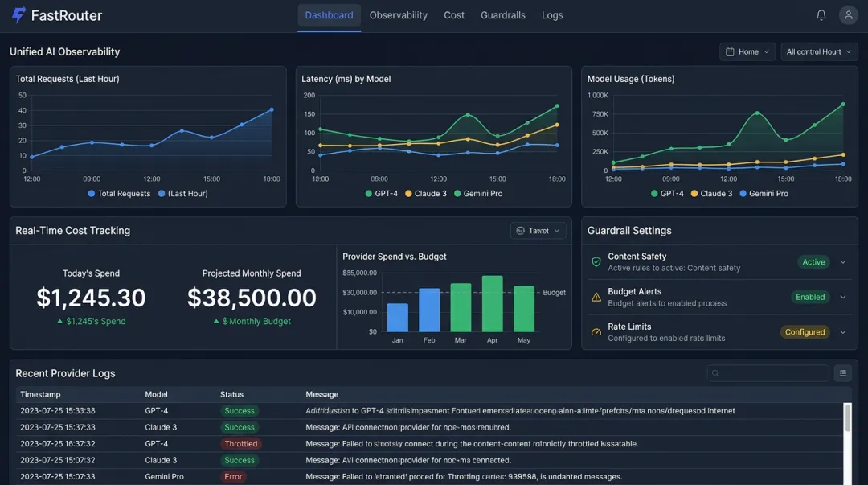Click the Unified AI Observability heading
This screenshot has width=868, height=485.
(x=65, y=51)
